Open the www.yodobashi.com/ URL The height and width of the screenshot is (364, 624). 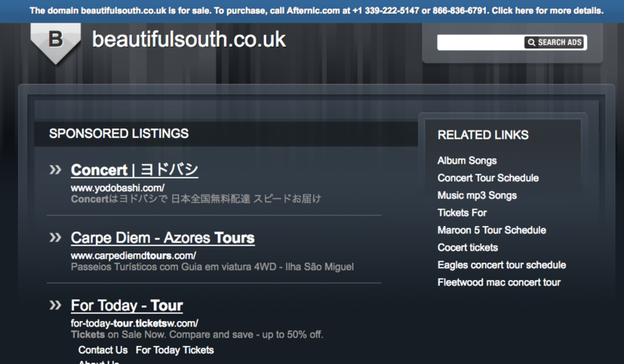pos(118,188)
